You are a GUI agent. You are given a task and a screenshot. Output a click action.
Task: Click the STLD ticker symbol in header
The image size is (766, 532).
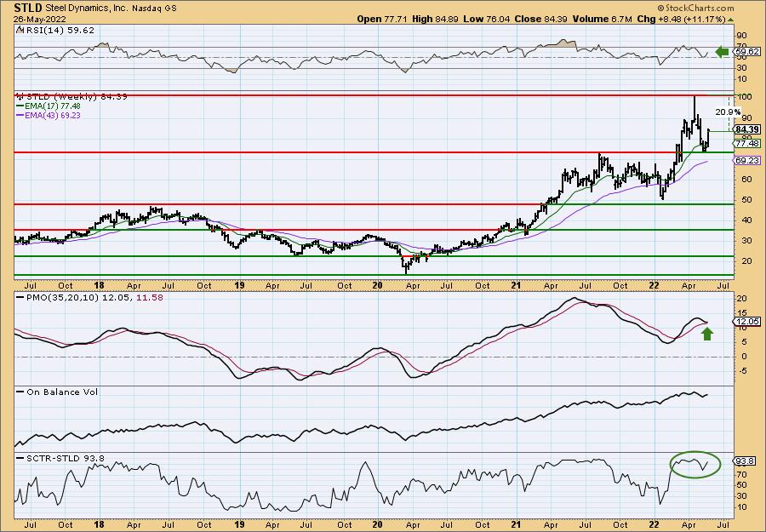(28, 8)
